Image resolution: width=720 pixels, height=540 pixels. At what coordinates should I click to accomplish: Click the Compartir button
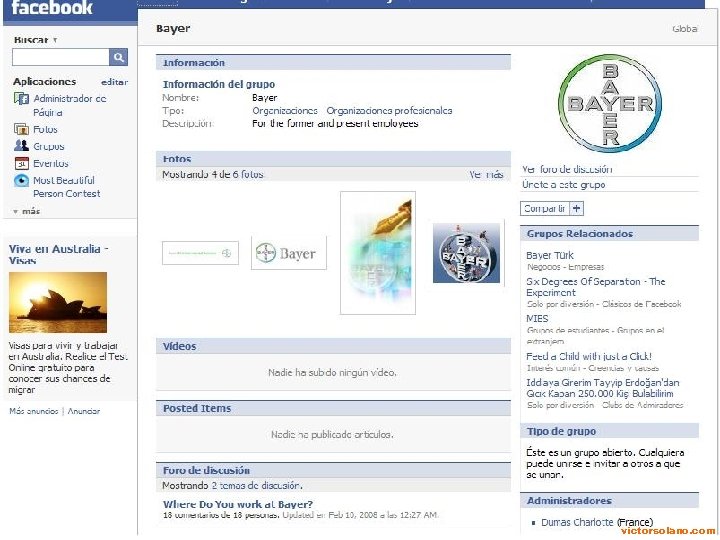tap(545, 208)
